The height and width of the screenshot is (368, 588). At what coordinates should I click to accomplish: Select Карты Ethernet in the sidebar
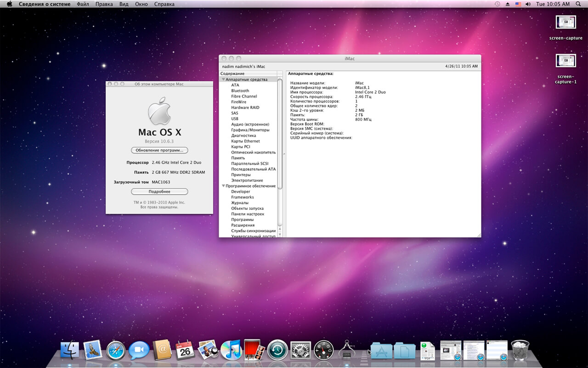pyautogui.click(x=246, y=141)
